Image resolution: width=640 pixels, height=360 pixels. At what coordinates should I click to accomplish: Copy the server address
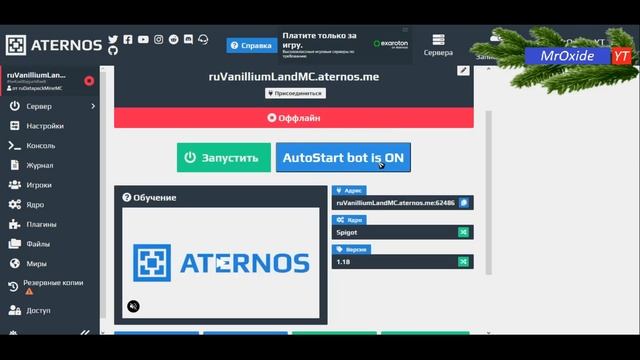pos(464,203)
